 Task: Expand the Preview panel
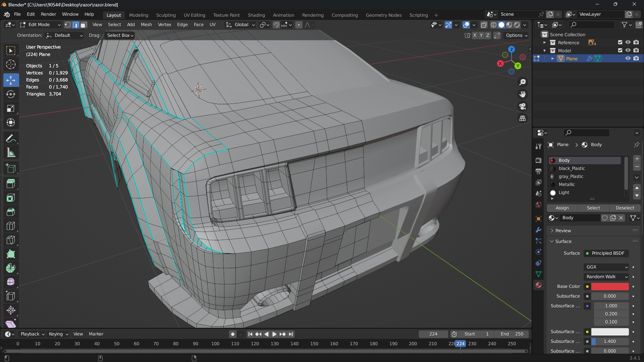click(563, 231)
